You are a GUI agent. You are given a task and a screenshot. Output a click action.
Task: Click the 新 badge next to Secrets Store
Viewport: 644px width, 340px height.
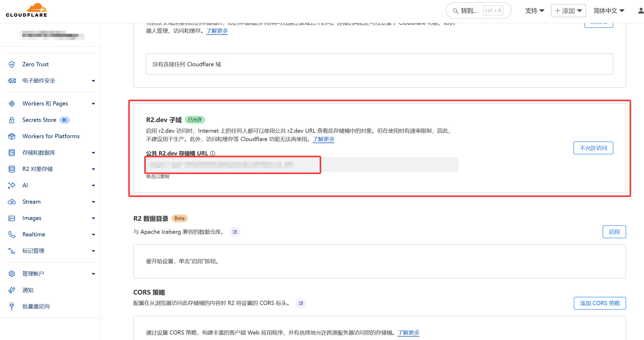(x=64, y=120)
